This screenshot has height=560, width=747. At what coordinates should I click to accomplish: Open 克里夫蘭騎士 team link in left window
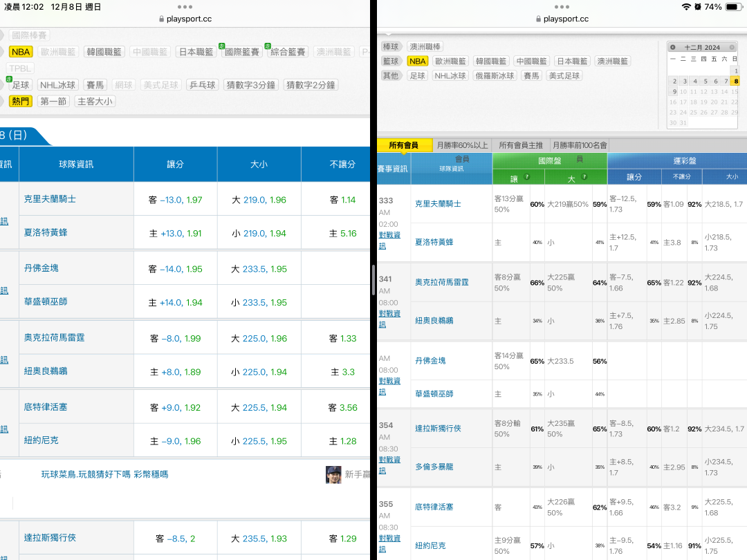pyautogui.click(x=50, y=199)
